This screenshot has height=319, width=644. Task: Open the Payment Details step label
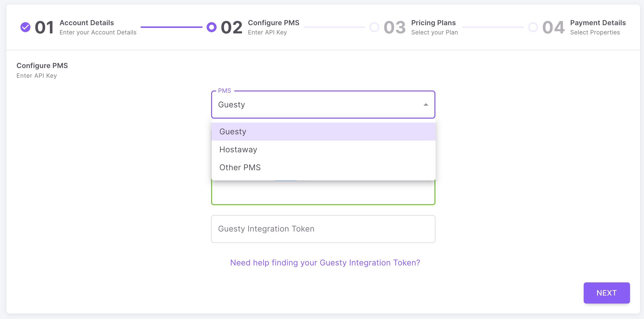click(598, 23)
